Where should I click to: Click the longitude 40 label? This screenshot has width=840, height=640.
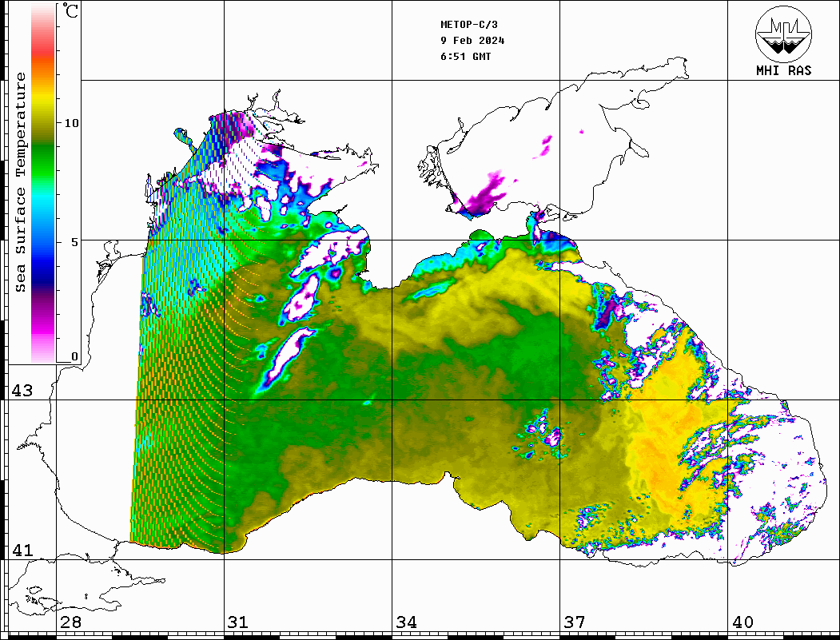click(x=742, y=622)
